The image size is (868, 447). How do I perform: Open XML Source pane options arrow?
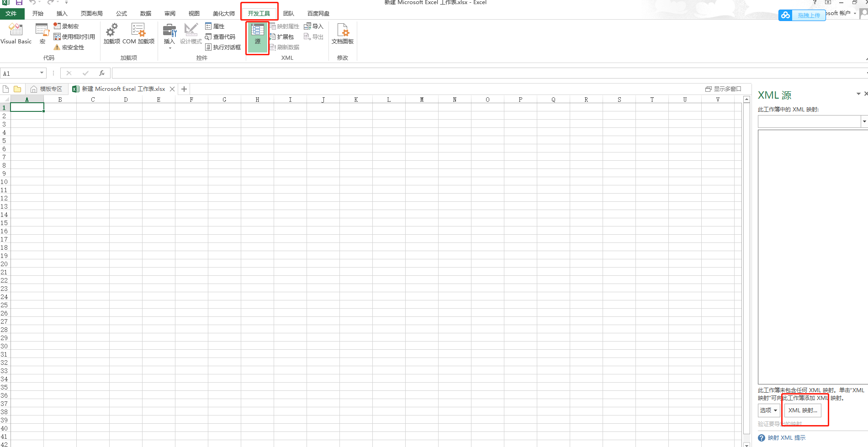[858, 94]
